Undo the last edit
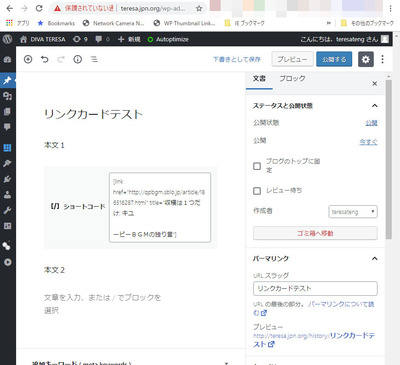The width and height of the screenshot is (400, 365). tap(45, 59)
